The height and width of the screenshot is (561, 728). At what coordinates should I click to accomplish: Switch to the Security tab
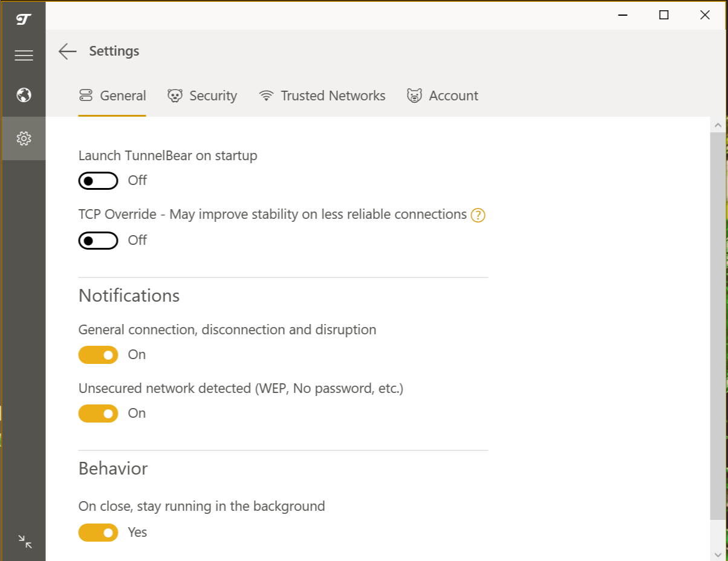202,96
